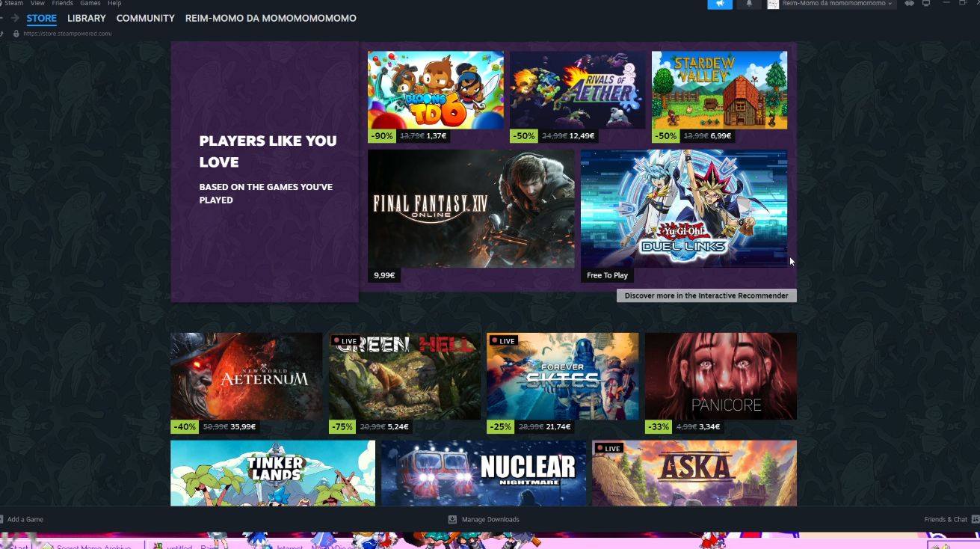Open Manage Downloads text link
Image resolution: width=980 pixels, height=549 pixels.
pos(490,519)
